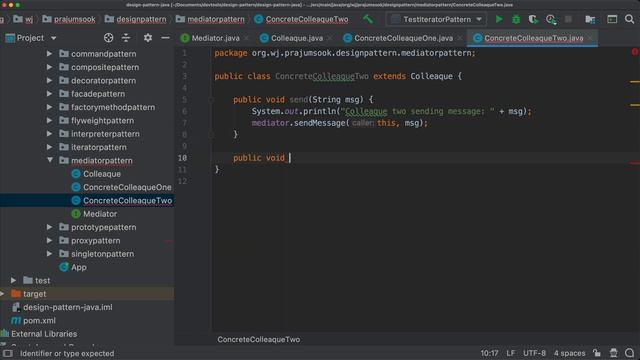
Task: Click the window layout icon in toolbar
Action: (612, 19)
